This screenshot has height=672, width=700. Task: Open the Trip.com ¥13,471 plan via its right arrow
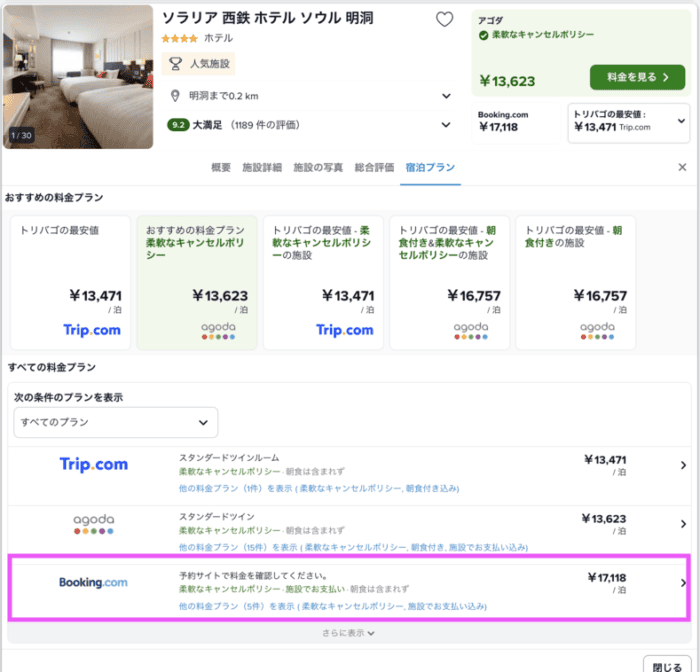[683, 465]
